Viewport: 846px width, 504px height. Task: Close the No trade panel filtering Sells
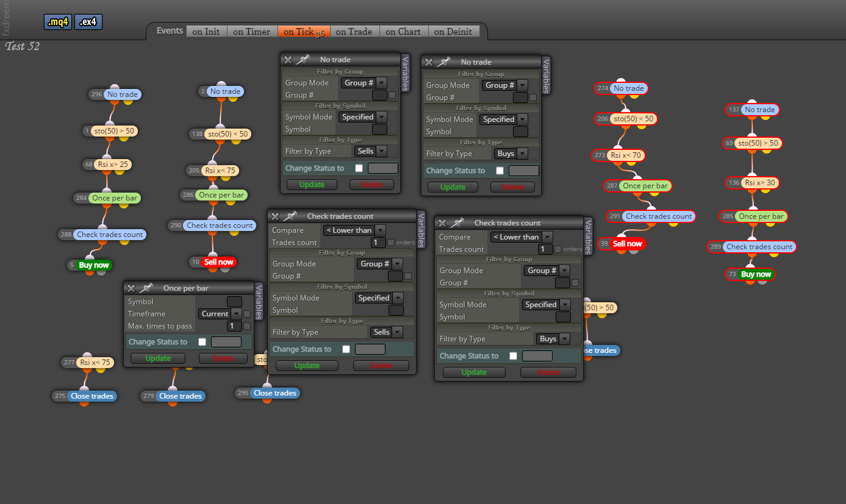(288, 60)
